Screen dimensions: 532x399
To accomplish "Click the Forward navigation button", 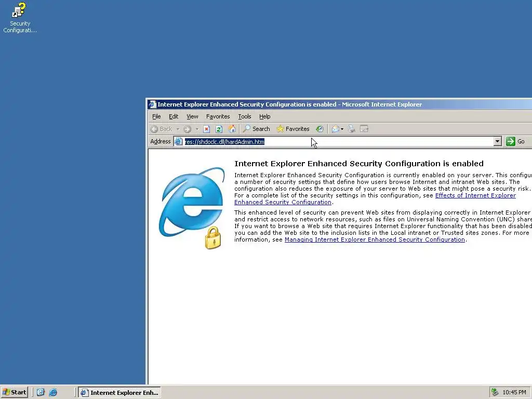I will click(187, 129).
